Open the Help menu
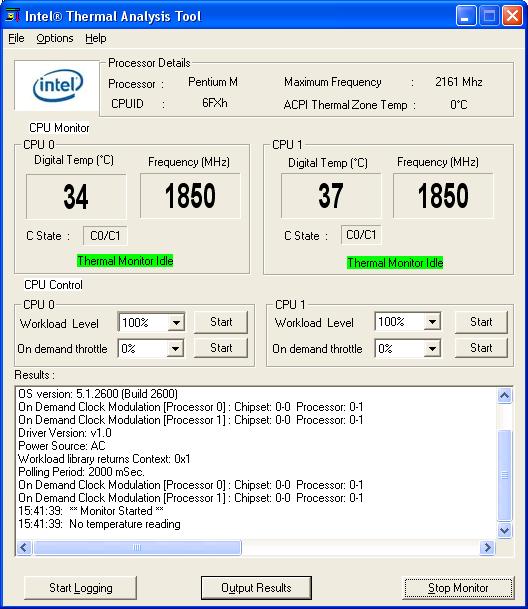Viewport: 528px width, 609px height. 96,38
